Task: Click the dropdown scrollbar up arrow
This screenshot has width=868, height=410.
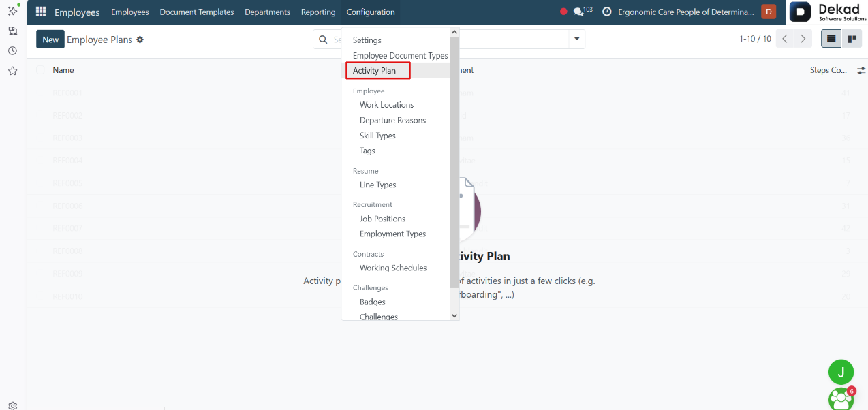Action: pos(455,32)
